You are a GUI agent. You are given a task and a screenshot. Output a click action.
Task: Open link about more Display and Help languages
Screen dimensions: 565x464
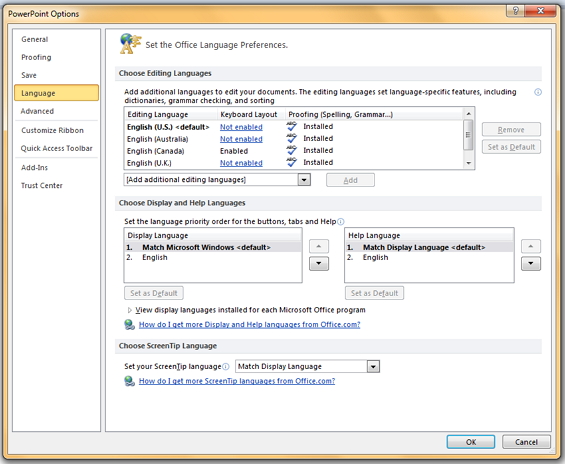click(249, 325)
